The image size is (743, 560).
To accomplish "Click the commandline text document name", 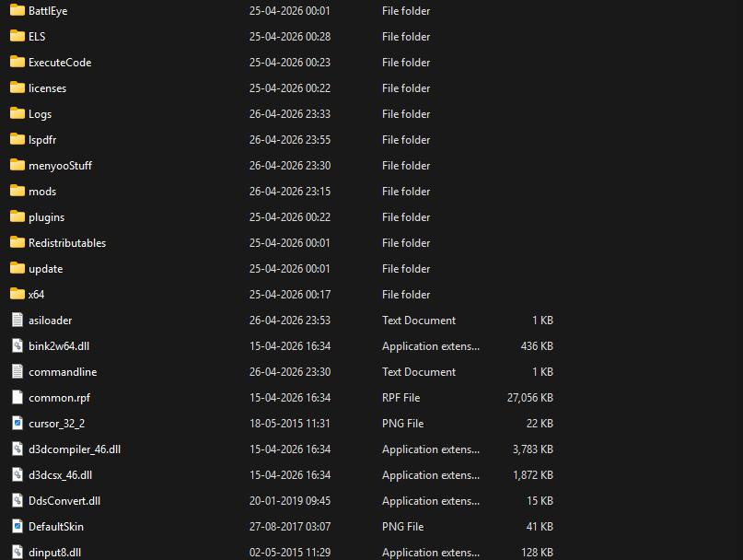I will tap(63, 372).
